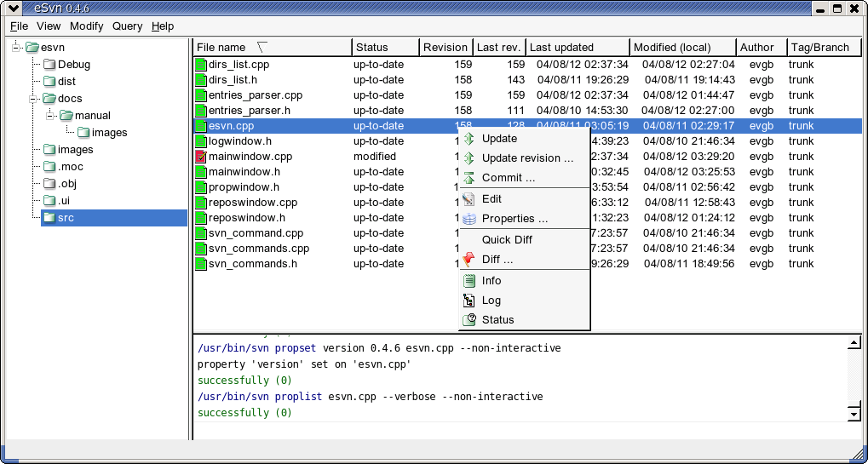868x464 pixels.
Task: Sort by the Last updated column header
Action: 578,48
